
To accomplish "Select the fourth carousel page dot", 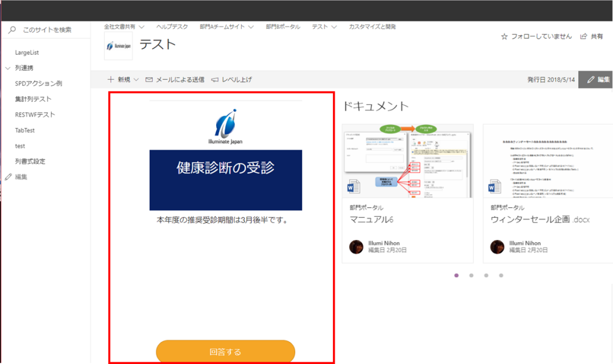I will [501, 275].
